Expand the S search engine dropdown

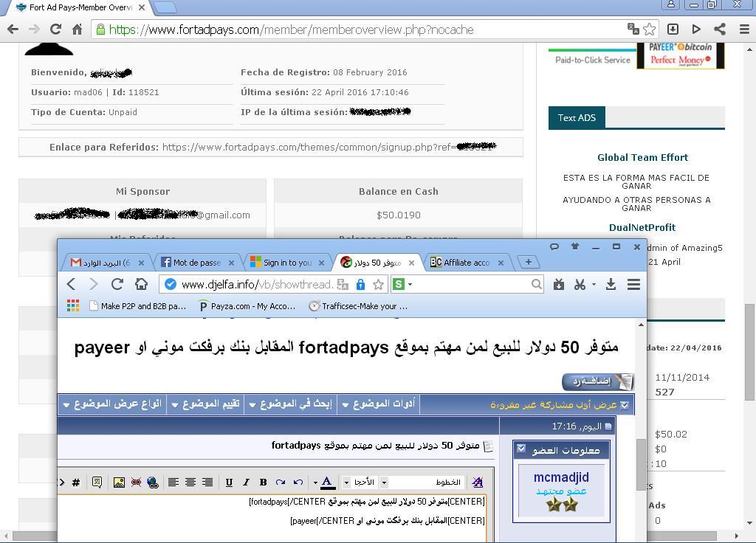[410, 285]
